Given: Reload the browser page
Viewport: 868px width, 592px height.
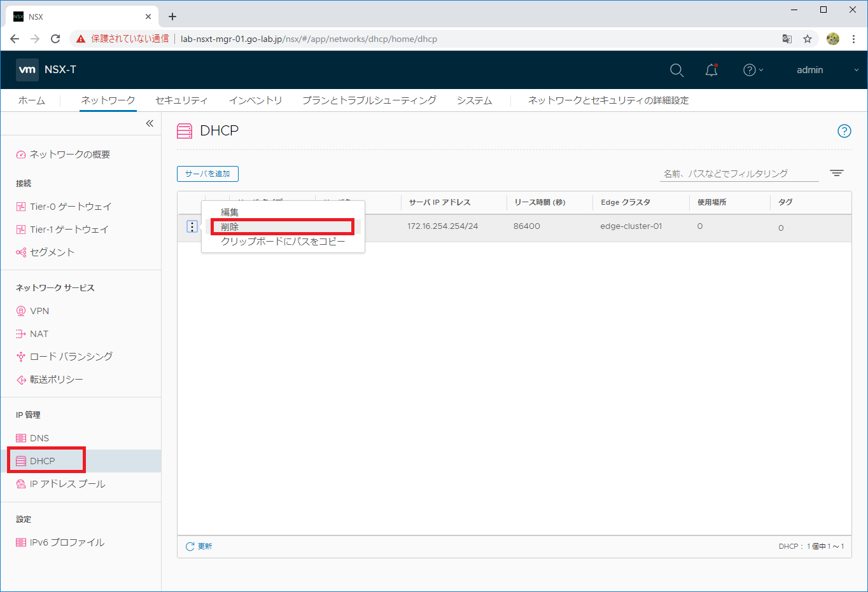Looking at the screenshot, I should coord(55,39).
